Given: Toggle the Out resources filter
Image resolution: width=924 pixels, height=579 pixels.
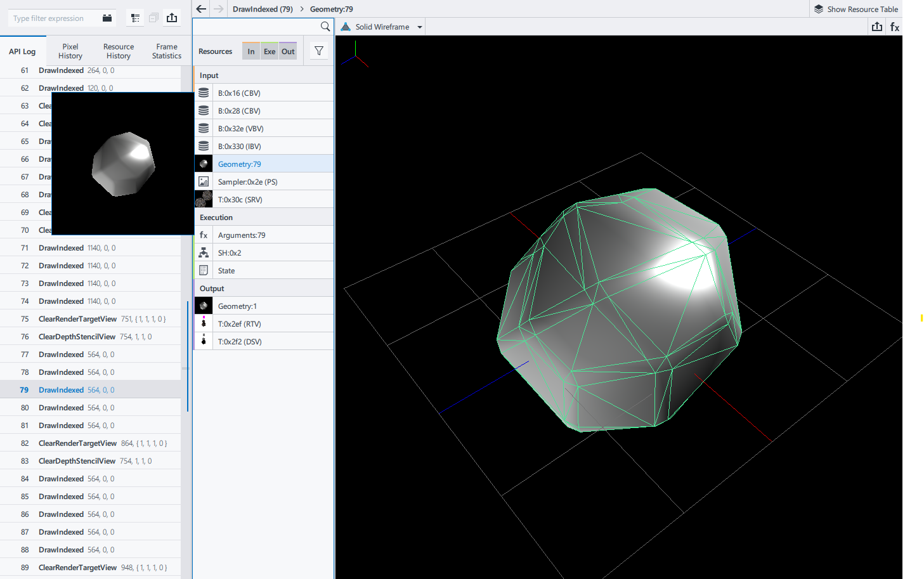Looking at the screenshot, I should 288,51.
